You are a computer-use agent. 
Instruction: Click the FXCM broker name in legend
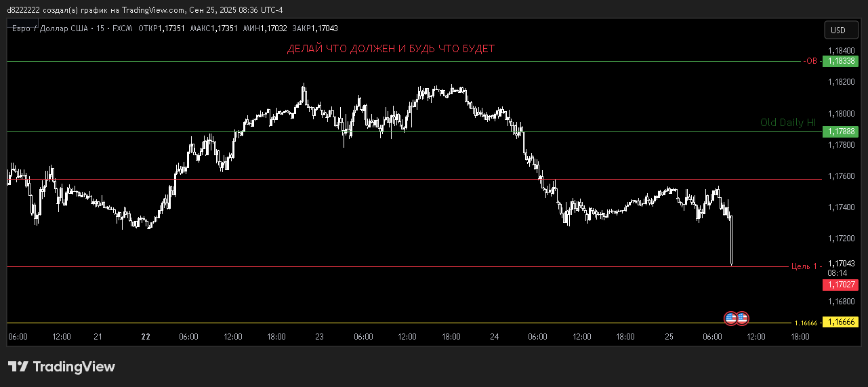coord(123,28)
